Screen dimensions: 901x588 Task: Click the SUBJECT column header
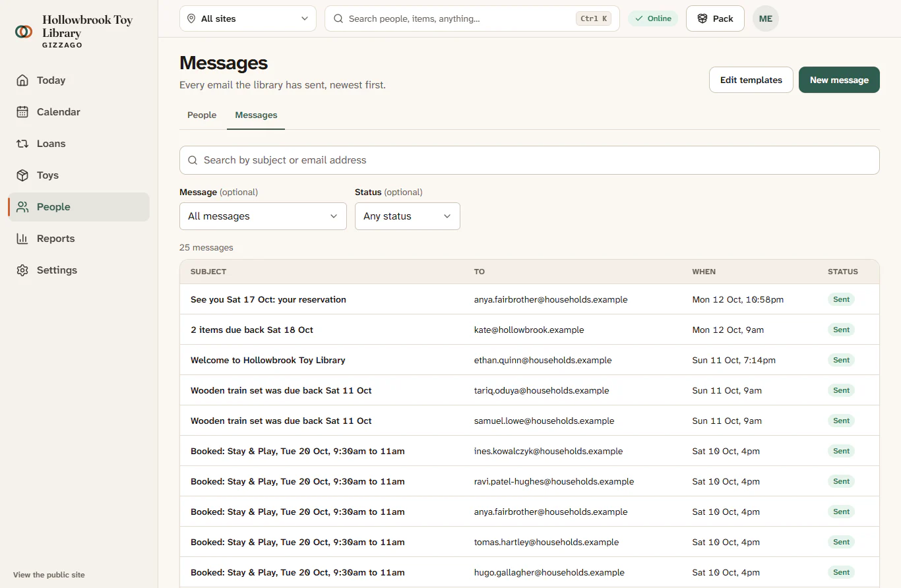[x=208, y=272]
